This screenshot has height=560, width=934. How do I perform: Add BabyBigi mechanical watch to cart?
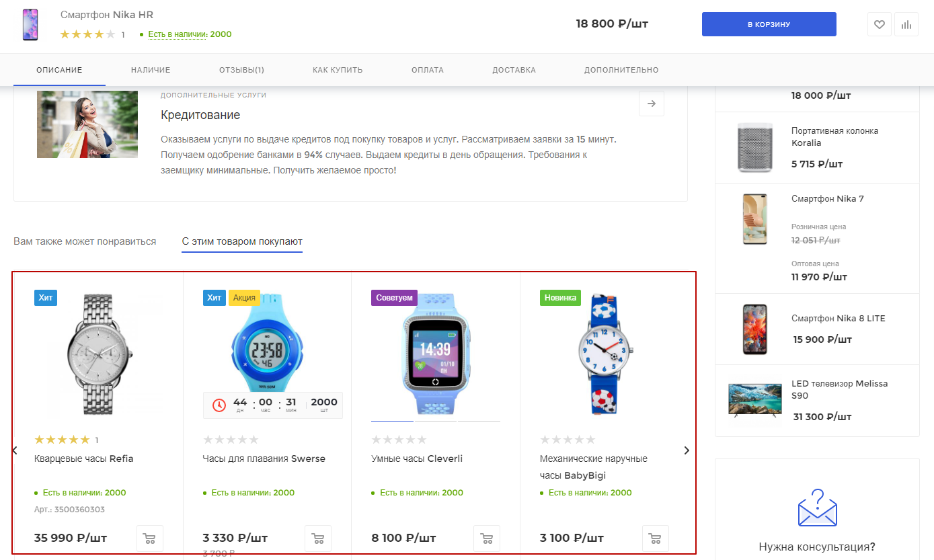(656, 538)
